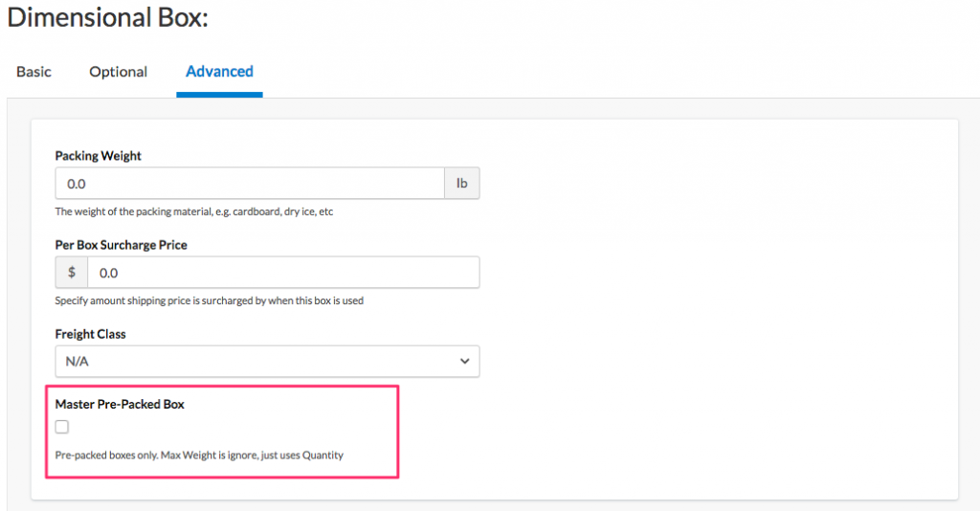Click the lb unit addon
The image size is (980, 511).
(x=462, y=184)
